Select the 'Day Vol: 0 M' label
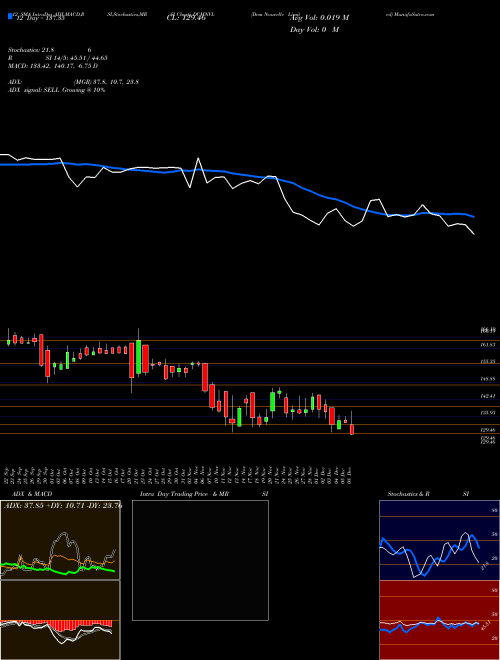 314,29
